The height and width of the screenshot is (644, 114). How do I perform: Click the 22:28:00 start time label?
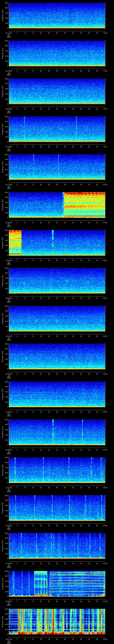[x=9, y=525]
